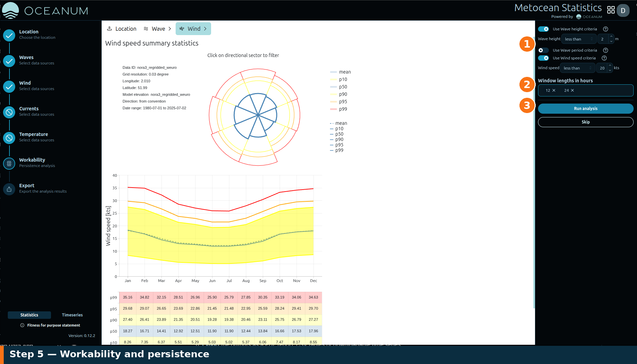Click the right panel vertical scrollbar
Image resolution: width=637 pixels, height=364 pixels.
[x=534, y=172]
